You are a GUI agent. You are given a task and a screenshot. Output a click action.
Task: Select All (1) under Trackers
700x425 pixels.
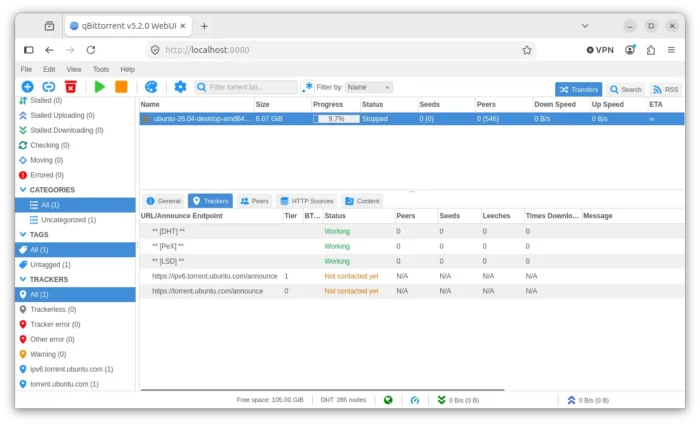(75, 295)
